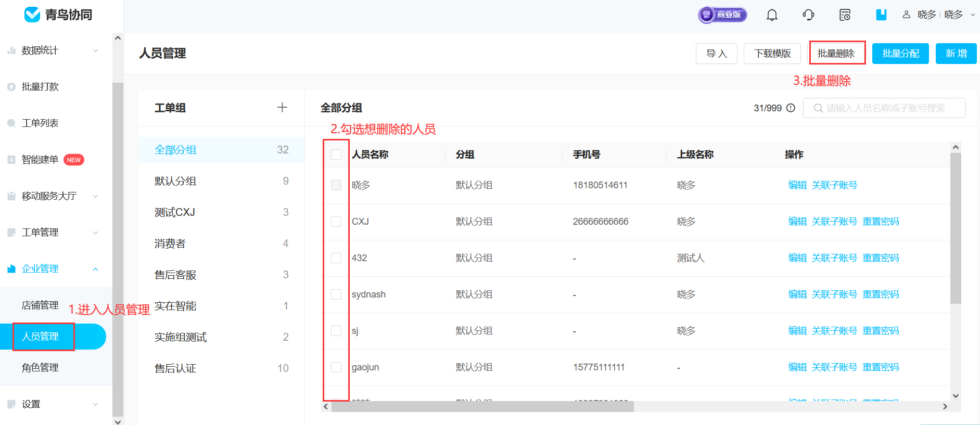The image size is (980, 425).
Task: Expand the 工单管理 menu chevron
Action: click(95, 233)
